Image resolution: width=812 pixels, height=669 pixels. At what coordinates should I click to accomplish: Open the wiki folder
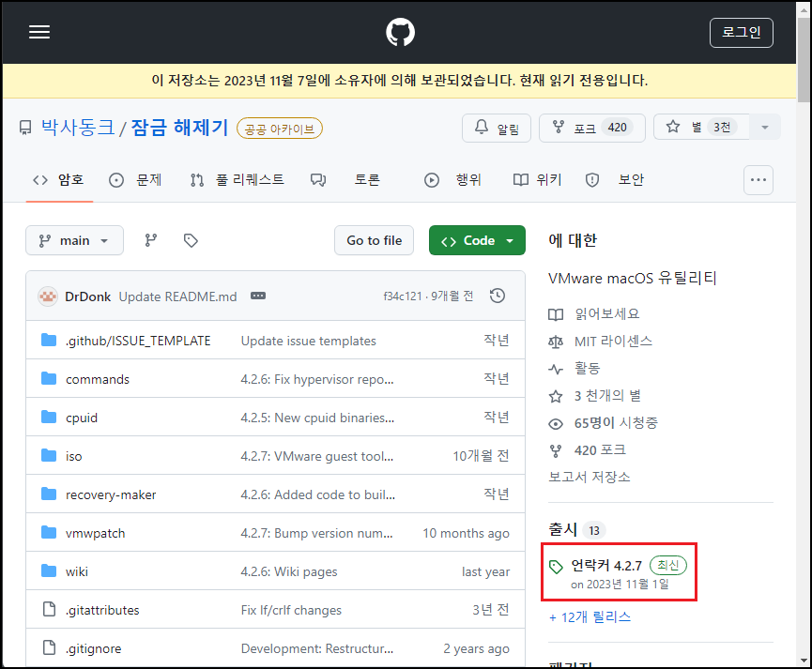(77, 571)
